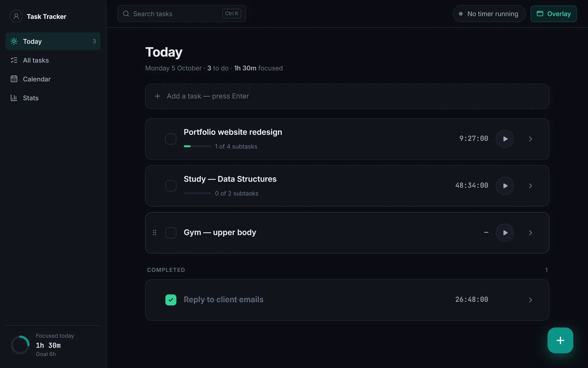The height and width of the screenshot is (368, 588).
Task: Uncheck the Reply to client emails task
Action: click(x=171, y=300)
